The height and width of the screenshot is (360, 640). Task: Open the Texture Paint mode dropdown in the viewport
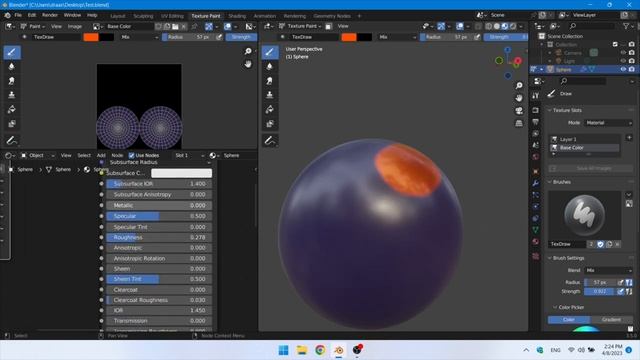click(300, 26)
